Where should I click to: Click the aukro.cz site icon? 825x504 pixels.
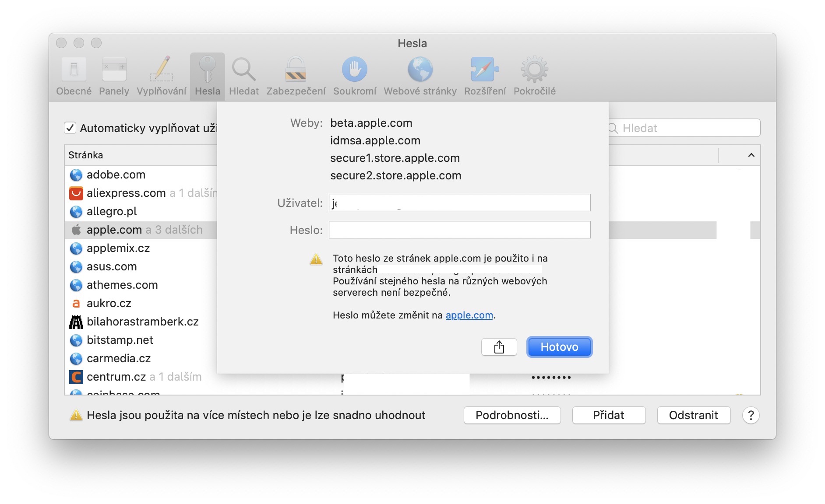click(76, 303)
